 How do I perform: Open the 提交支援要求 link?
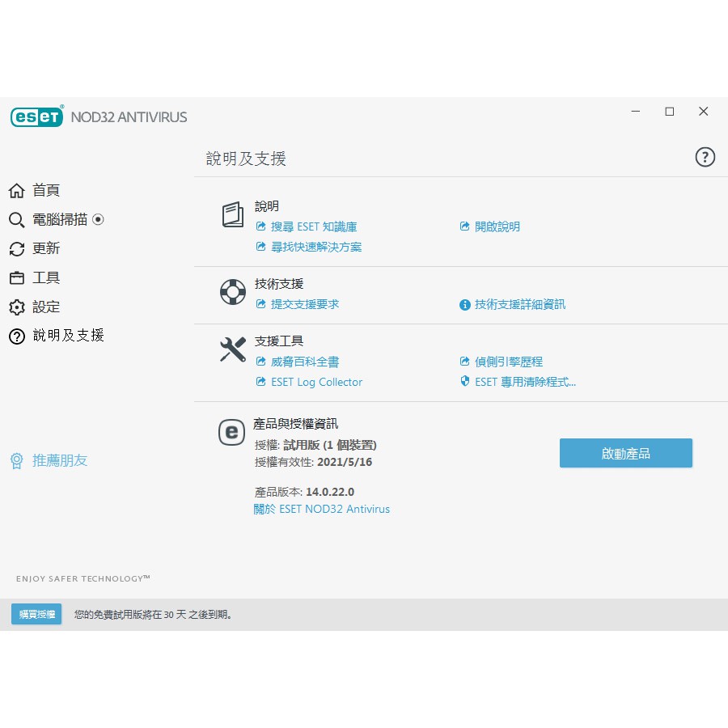(305, 304)
